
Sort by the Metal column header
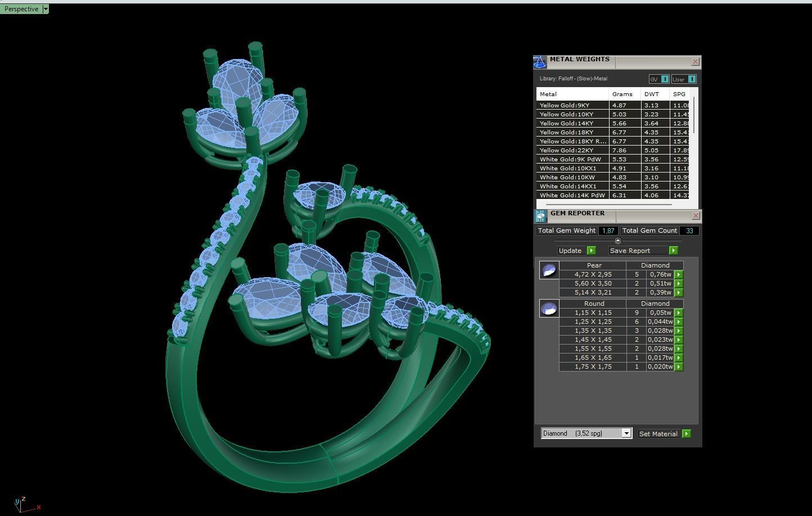pyautogui.click(x=572, y=94)
